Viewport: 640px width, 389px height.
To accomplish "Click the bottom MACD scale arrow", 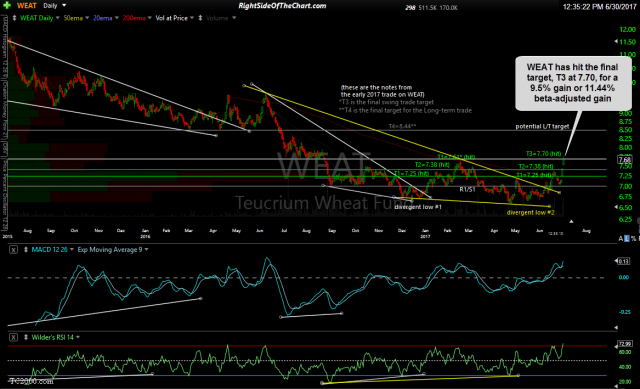I will [616, 327].
